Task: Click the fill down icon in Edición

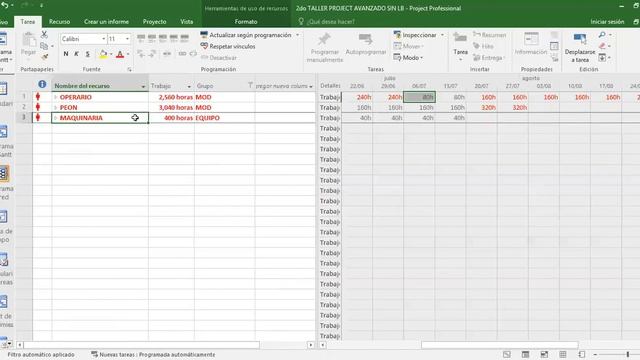Action: click(x=602, y=58)
